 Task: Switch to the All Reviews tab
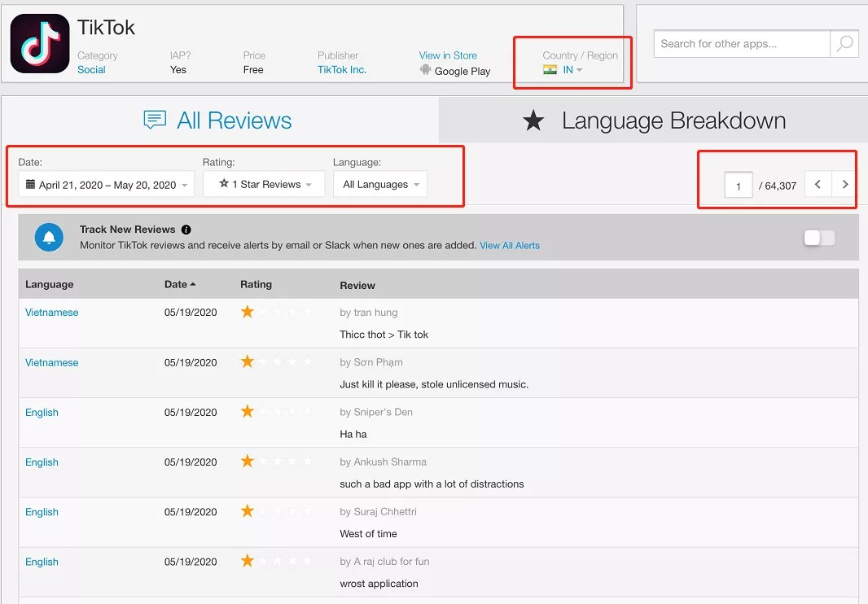tap(218, 120)
